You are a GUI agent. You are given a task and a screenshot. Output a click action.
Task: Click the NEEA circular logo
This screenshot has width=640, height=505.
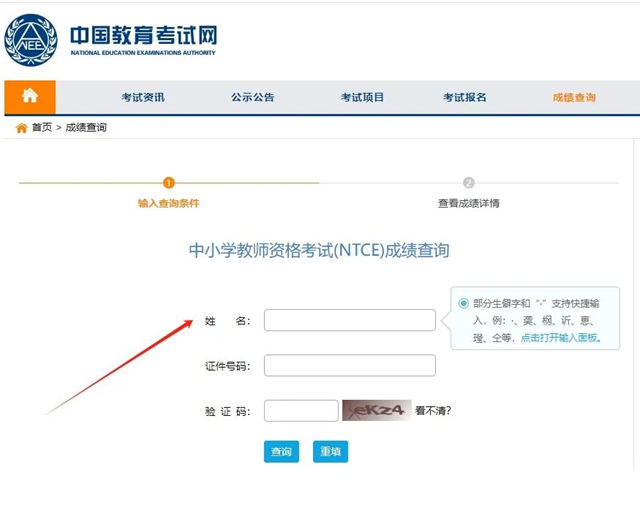tap(31, 40)
